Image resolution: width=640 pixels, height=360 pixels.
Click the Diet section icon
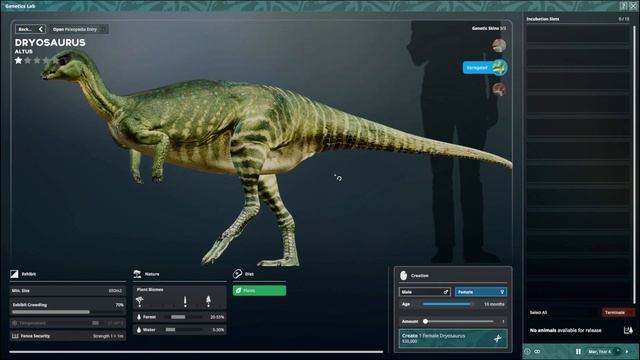click(237, 274)
